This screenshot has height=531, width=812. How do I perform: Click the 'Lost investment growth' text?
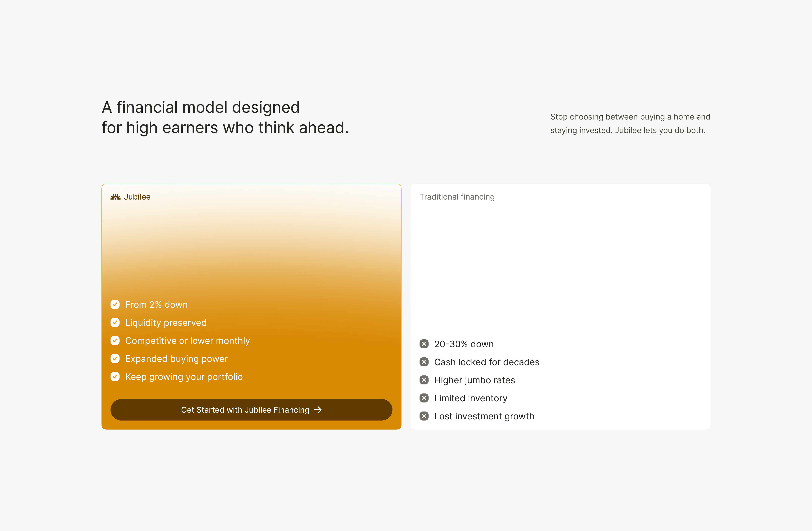[x=484, y=416]
